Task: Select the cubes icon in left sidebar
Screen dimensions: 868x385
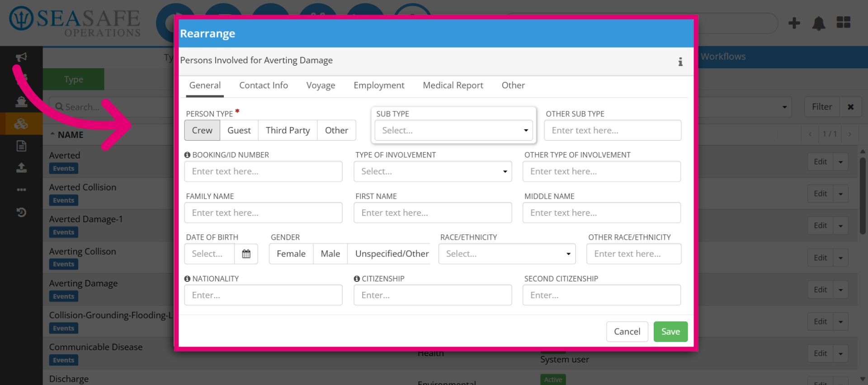Action: tap(21, 124)
